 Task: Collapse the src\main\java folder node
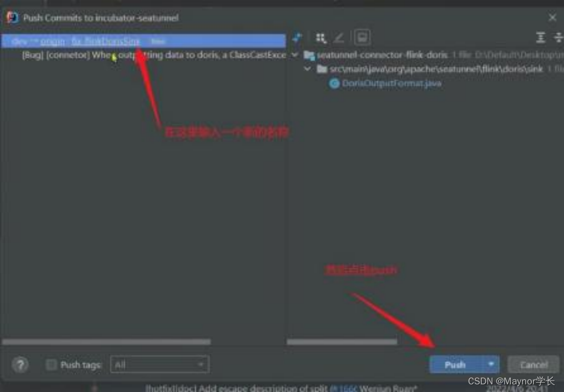[307, 69]
